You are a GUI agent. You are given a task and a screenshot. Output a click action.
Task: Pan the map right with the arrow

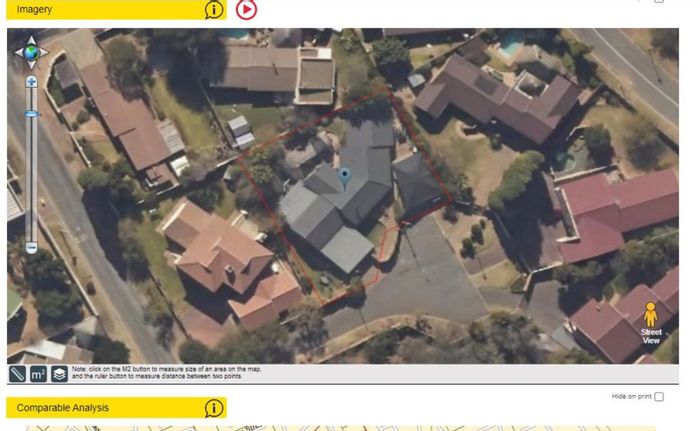click(x=44, y=53)
